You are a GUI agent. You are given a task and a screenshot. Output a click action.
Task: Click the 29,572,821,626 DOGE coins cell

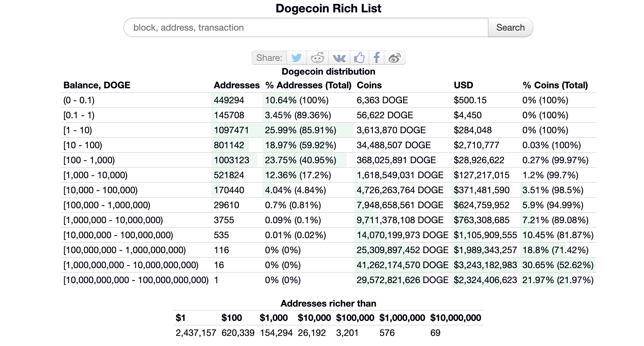point(402,280)
